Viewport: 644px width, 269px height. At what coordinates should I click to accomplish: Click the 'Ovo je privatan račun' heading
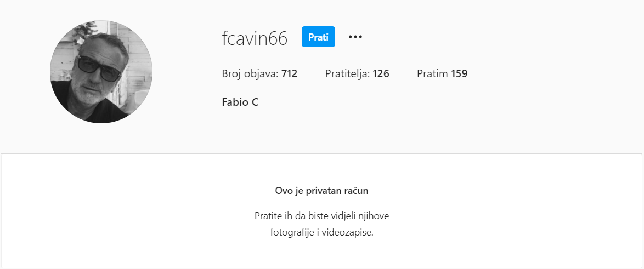pos(321,191)
